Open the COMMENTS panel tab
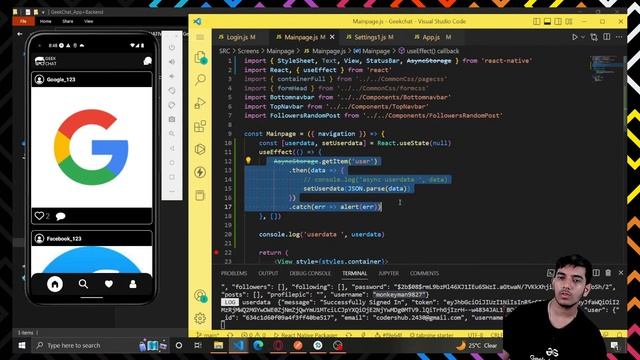 pos(424,273)
